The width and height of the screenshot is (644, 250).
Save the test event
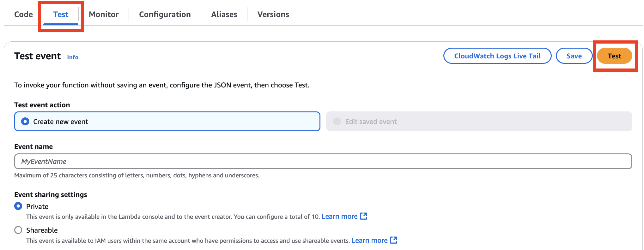(574, 56)
